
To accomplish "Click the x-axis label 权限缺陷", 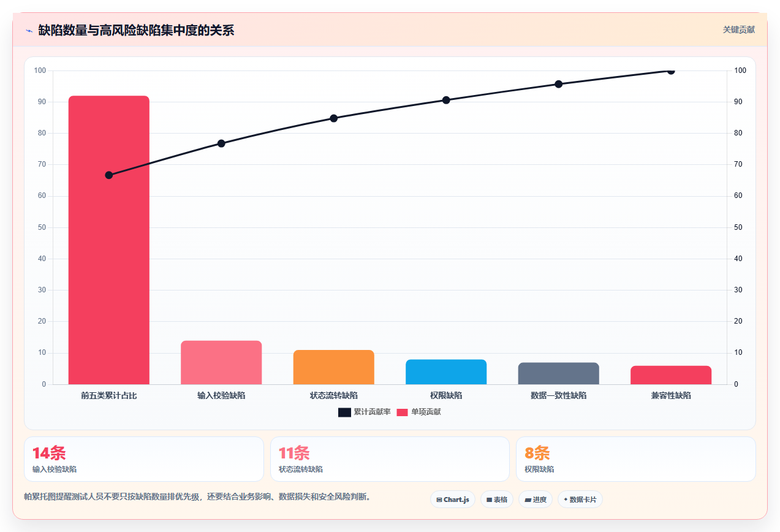I will click(x=446, y=396).
